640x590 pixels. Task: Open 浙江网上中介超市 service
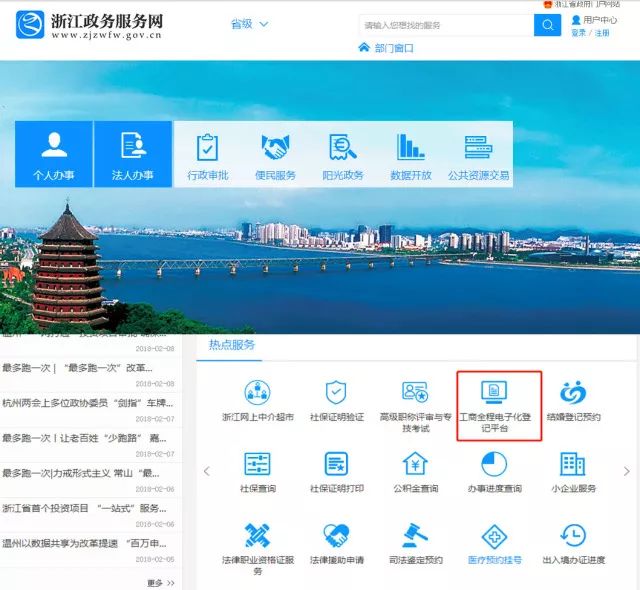257,400
